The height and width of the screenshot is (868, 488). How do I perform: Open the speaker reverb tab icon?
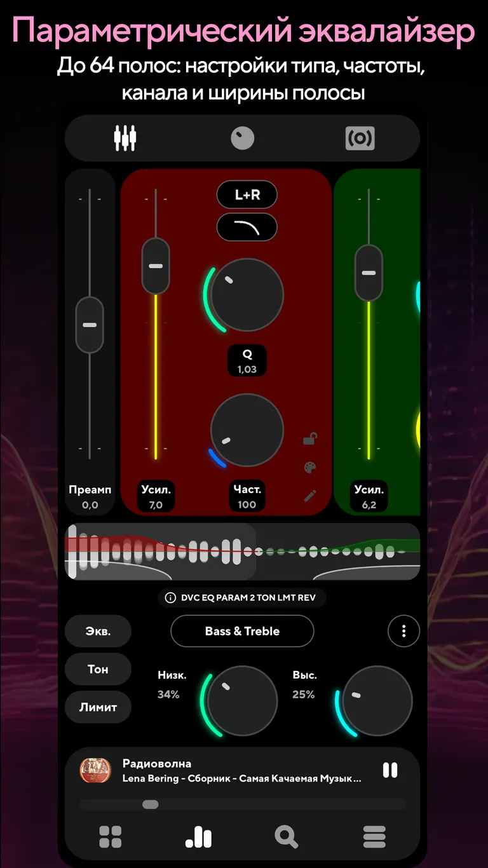(360, 138)
